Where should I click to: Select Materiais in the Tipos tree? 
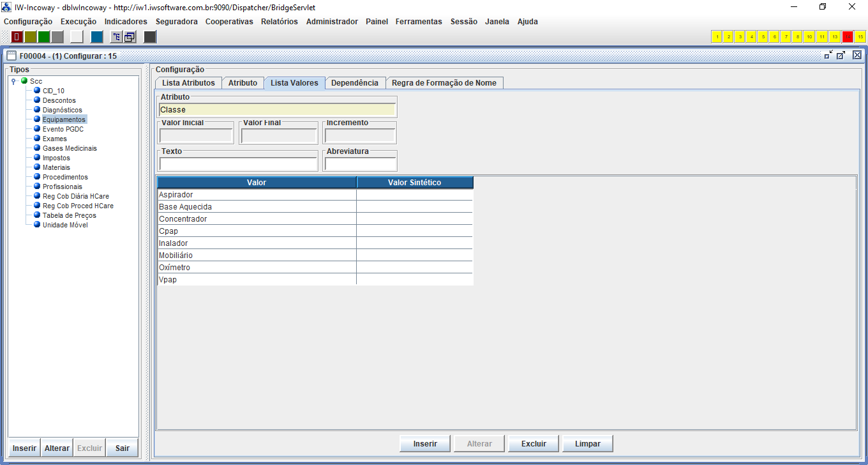[56, 167]
